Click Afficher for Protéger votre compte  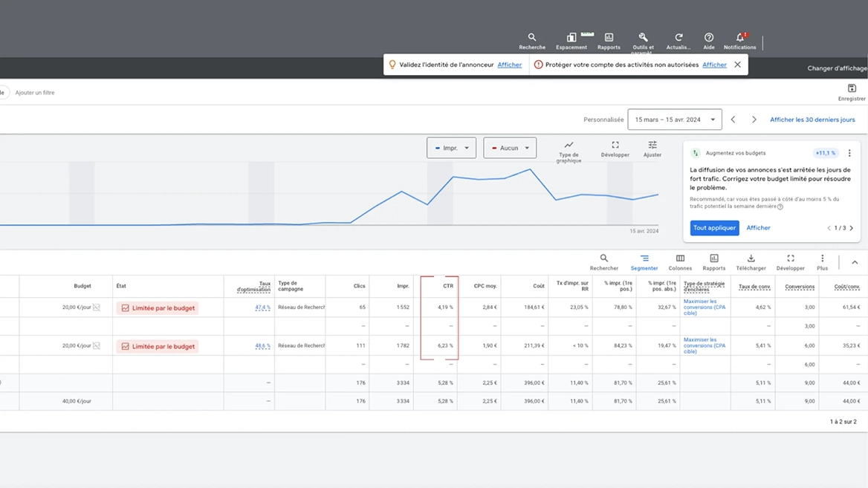[x=714, y=65]
